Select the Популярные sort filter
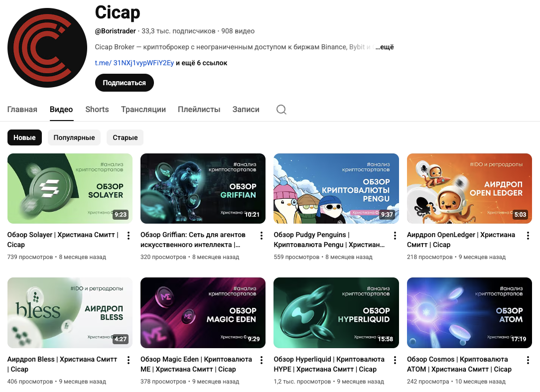Image resolution: width=540 pixels, height=392 pixels. pos(74,137)
